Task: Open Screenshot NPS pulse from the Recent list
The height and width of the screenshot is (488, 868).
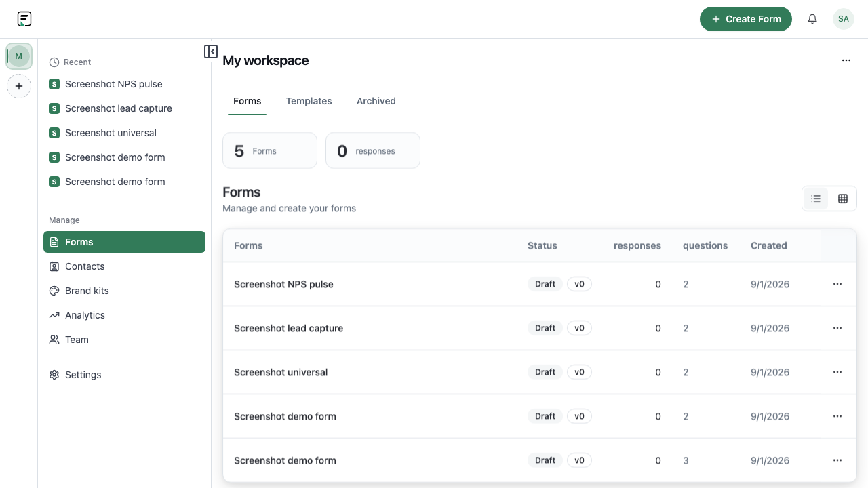Action: coord(124,84)
